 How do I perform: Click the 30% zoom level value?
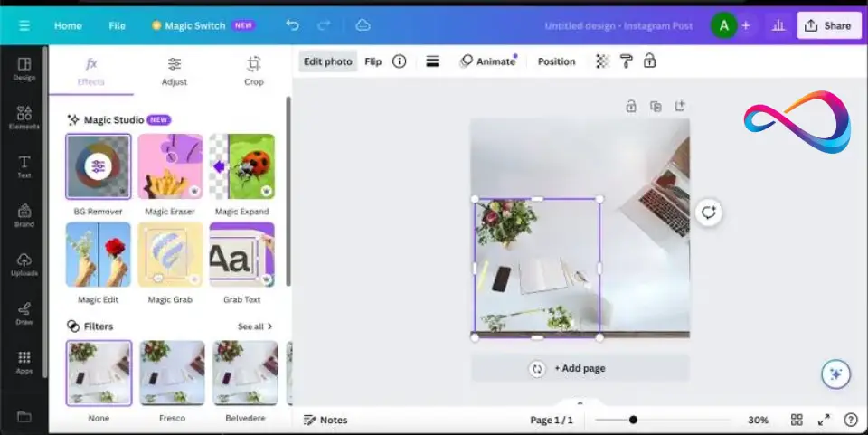click(x=758, y=420)
